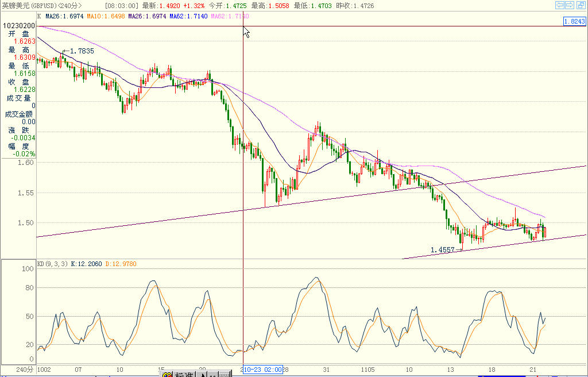The image size is (588, 377).
Task: Click the 20 level on KD axis
Action: (x=29, y=345)
